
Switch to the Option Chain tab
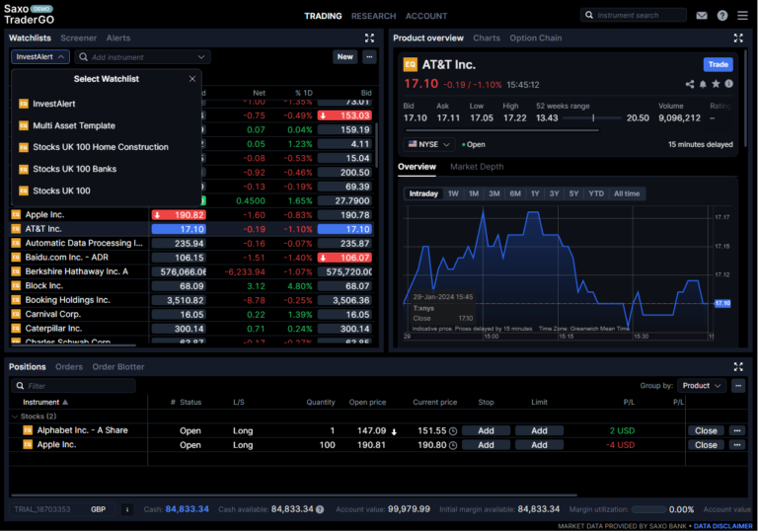(536, 38)
